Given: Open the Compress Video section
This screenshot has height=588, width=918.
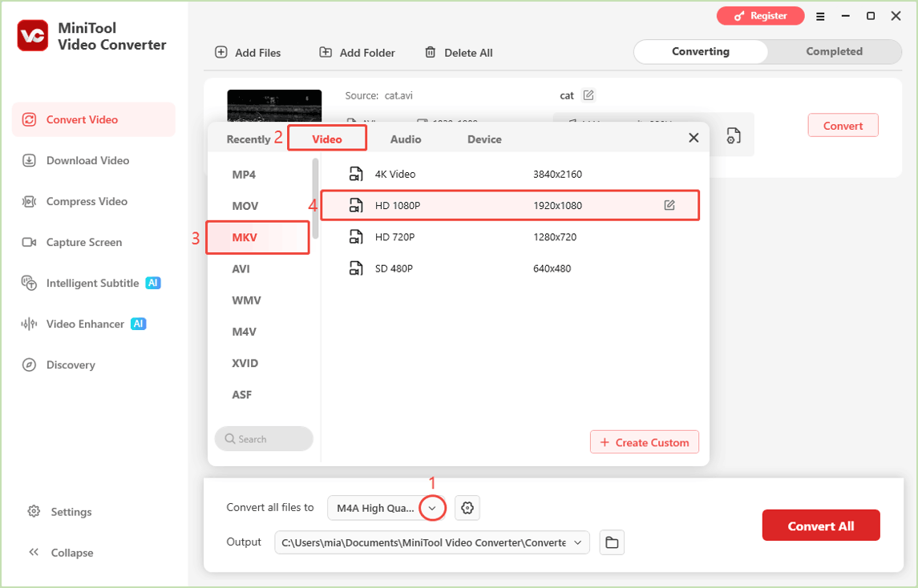Looking at the screenshot, I should 75,201.
